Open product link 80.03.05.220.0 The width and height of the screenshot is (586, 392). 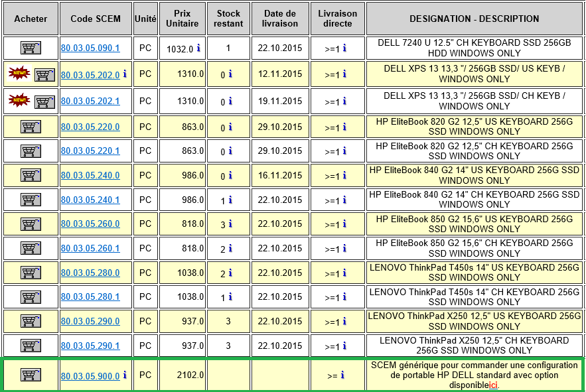pyautogui.click(x=90, y=127)
